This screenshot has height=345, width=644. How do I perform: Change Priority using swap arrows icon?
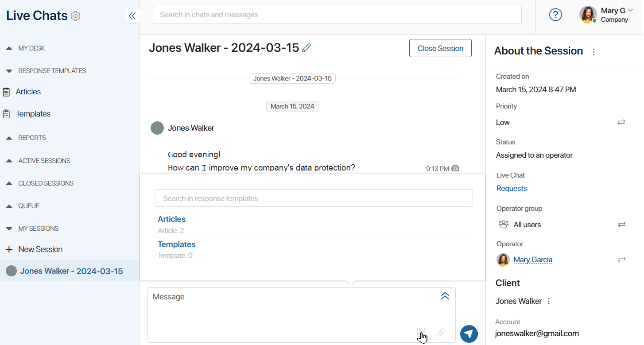coord(621,122)
